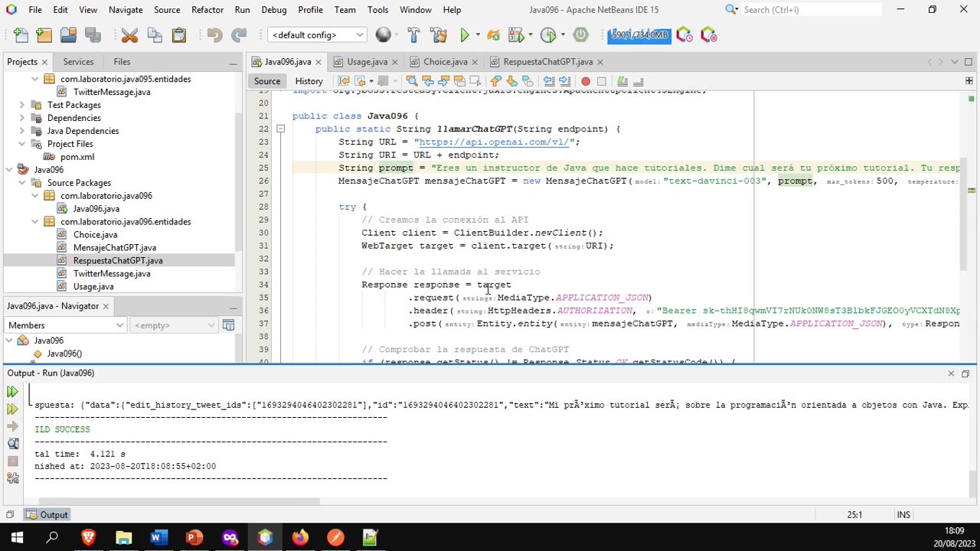This screenshot has width=980, height=551.
Task: Click the Comment lines editor icon
Action: 622,81
